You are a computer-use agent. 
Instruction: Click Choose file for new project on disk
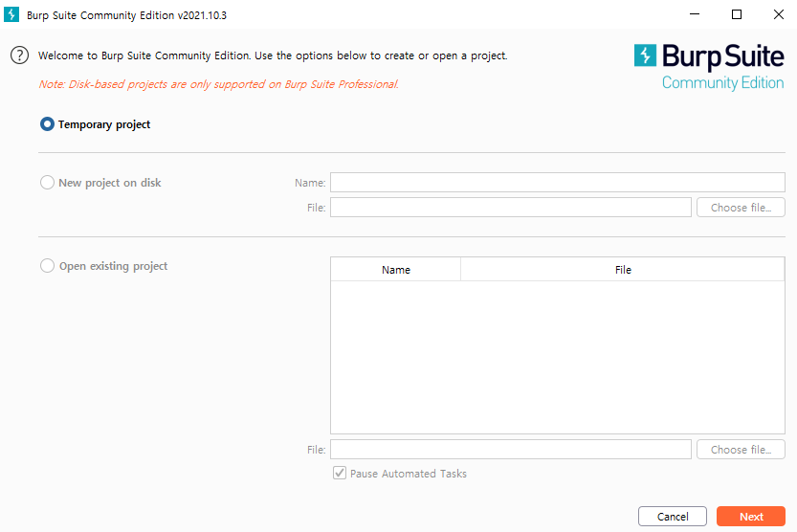click(741, 208)
